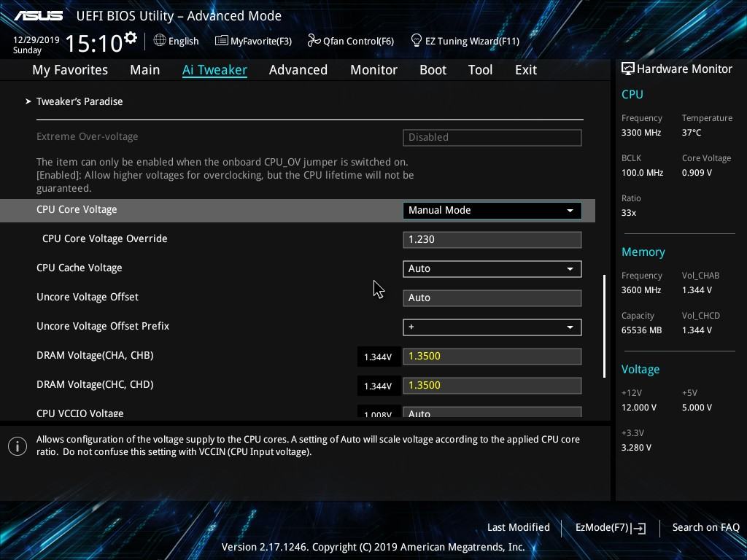Click the date 12/29/2019
This screenshot has height=560, width=747.
coord(36,40)
